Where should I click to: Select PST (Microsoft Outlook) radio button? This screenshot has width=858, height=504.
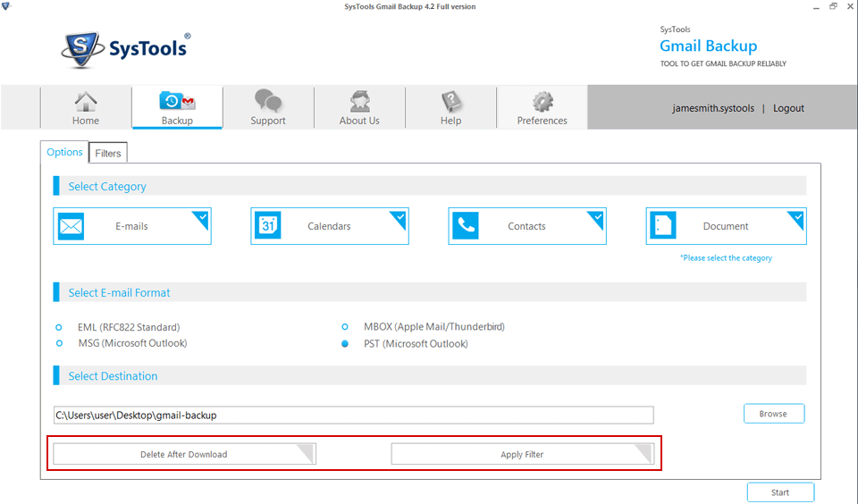(x=345, y=344)
